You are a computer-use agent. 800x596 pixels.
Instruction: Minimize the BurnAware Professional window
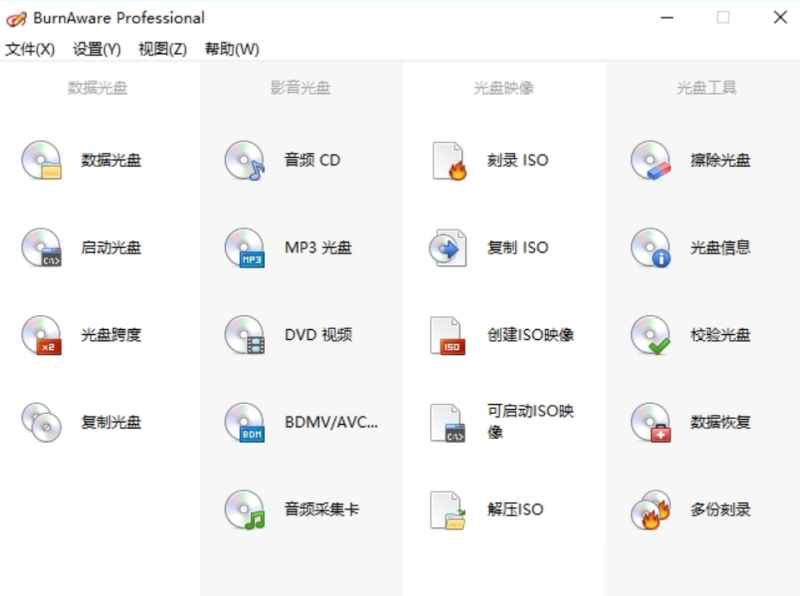[x=667, y=18]
